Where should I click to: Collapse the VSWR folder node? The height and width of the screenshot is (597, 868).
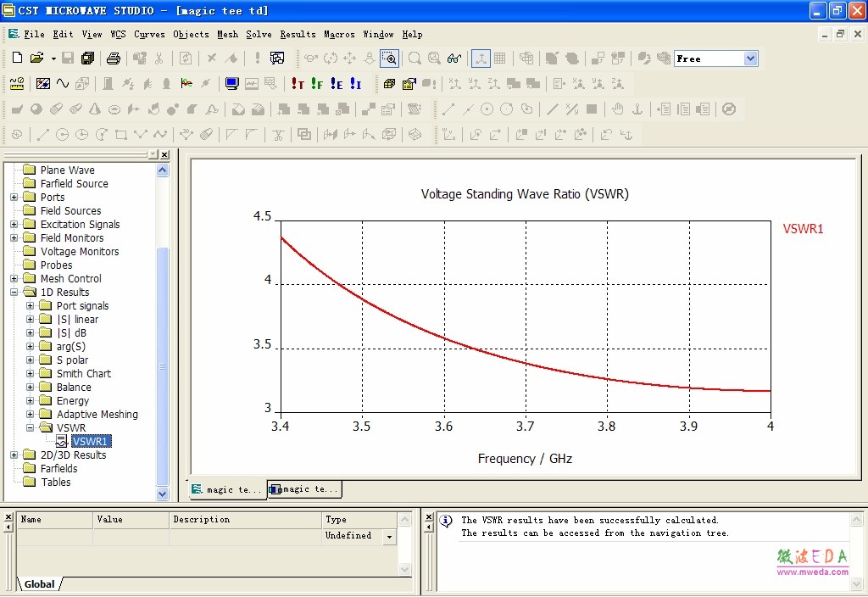(30, 427)
